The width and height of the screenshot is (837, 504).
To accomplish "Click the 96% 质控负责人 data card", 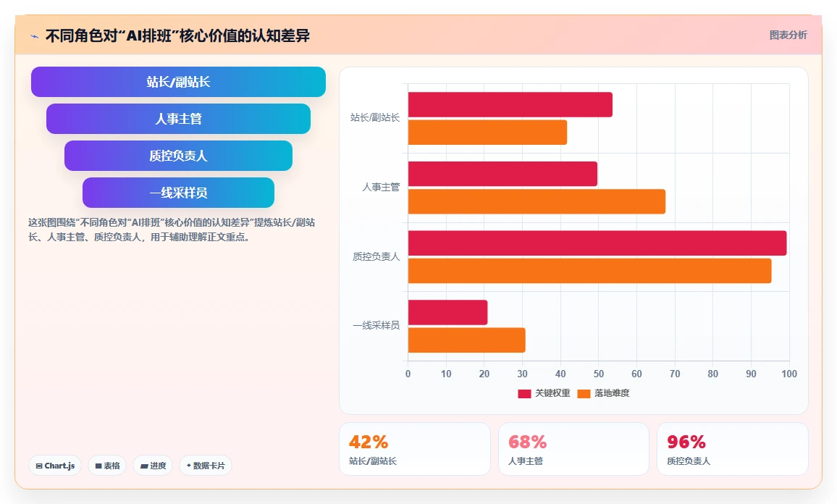I will [x=733, y=449].
